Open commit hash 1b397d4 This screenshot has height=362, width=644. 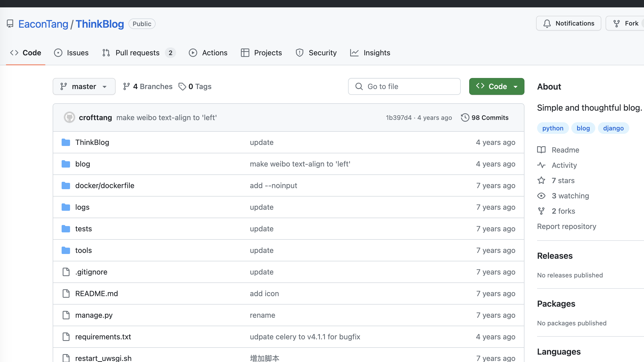[x=399, y=118]
